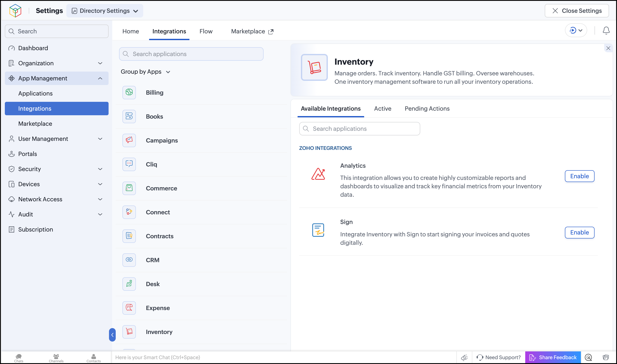Click the Settings heading text
This screenshot has width=617, height=364.
[49, 10]
